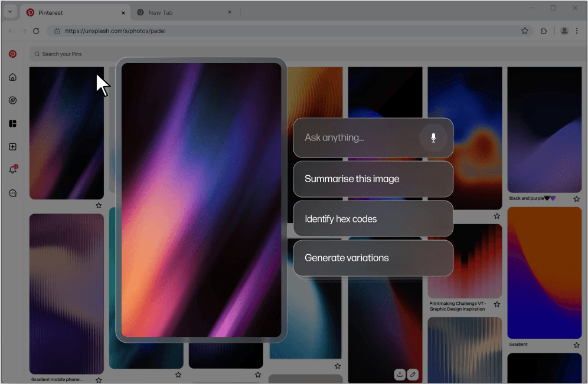Open the Black and purple pin thumbnail

click(x=544, y=130)
